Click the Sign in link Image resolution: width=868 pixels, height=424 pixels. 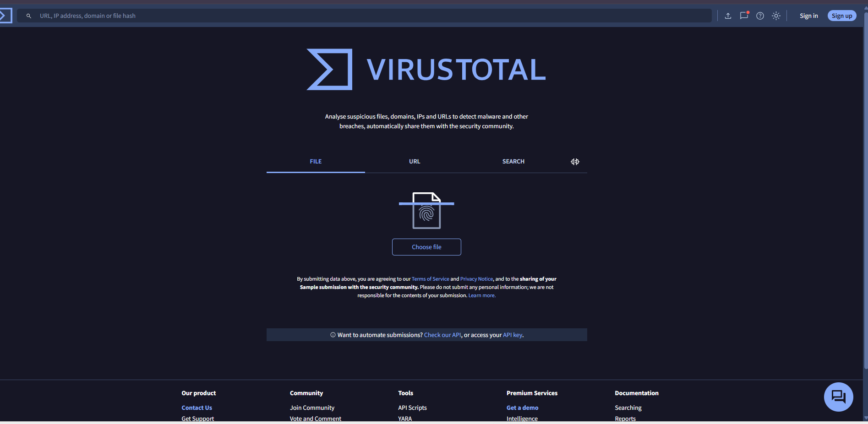[808, 16]
